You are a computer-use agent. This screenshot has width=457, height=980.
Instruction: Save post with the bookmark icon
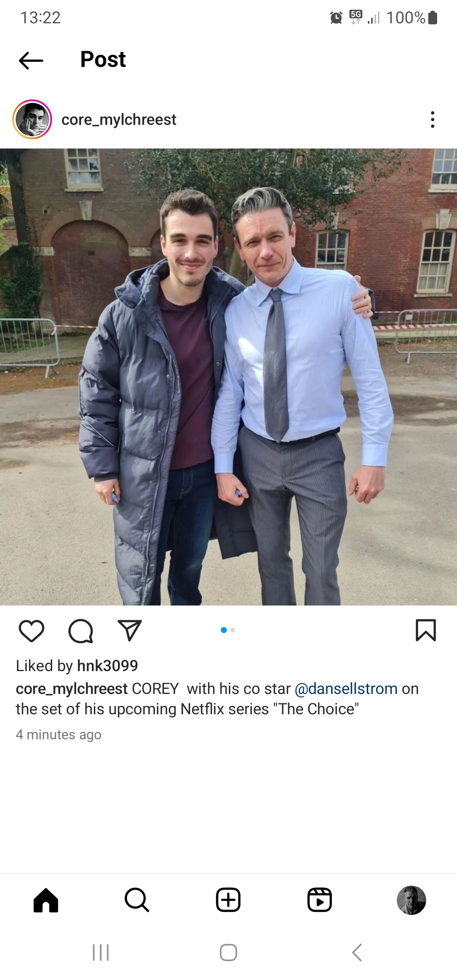click(426, 630)
